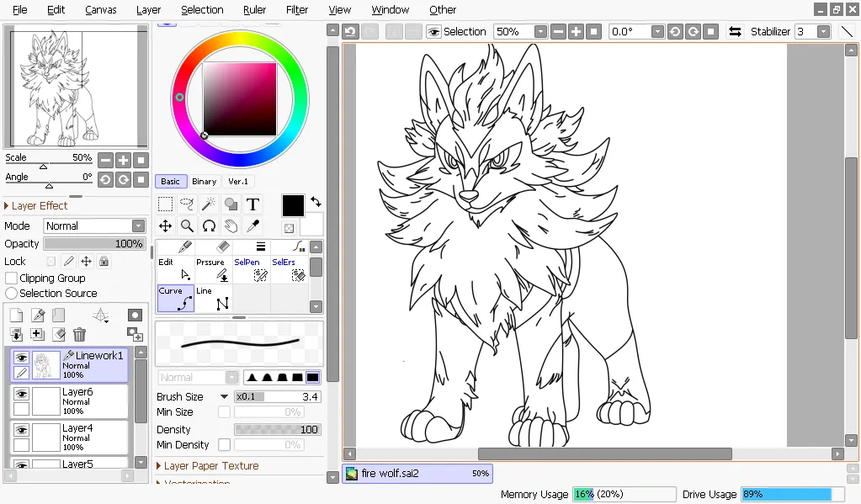This screenshot has height=504, width=861.
Task: Select Layer6 in the layer list
Action: 69,401
